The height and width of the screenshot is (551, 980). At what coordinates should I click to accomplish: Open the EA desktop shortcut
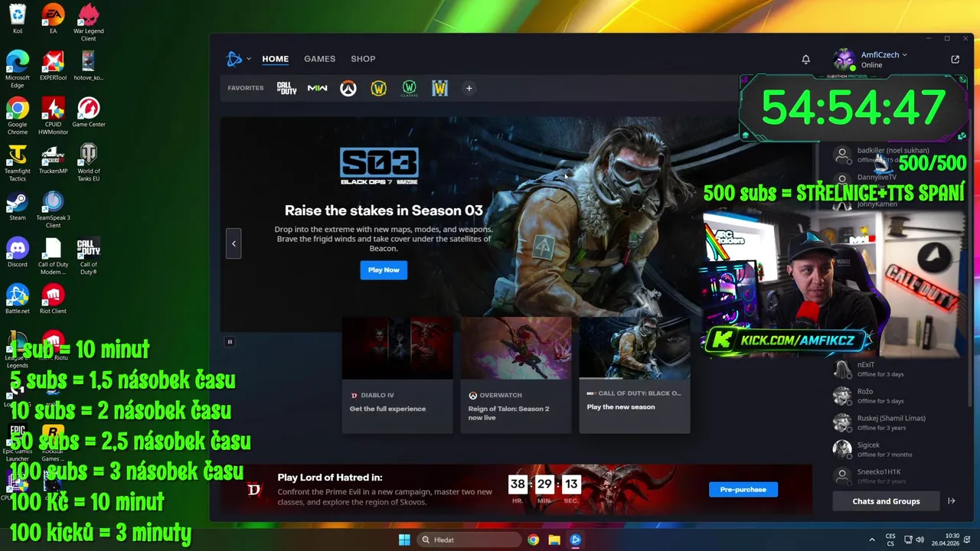point(53,20)
